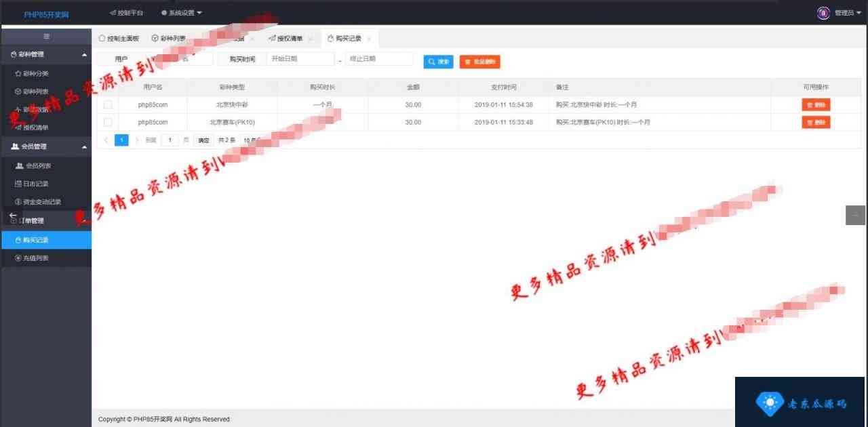This screenshot has width=868, height=427.
Task: Click the icon beside 授权清单 in sidebar
Action: click(18, 127)
